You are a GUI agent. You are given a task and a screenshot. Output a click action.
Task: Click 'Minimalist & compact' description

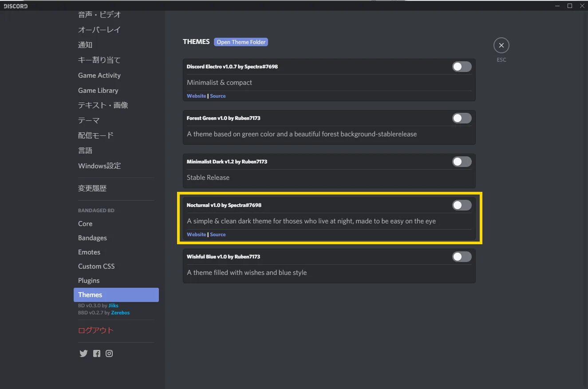[219, 83]
